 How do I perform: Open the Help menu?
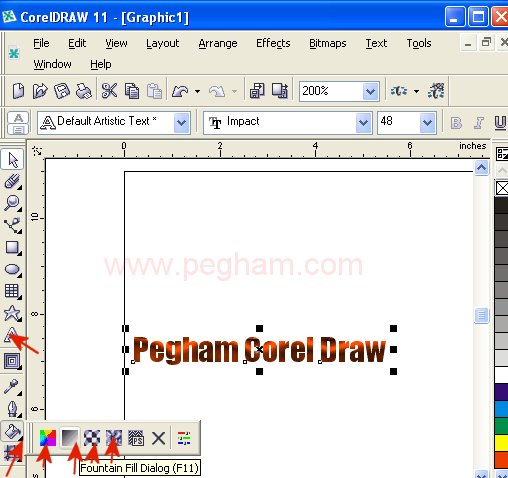[x=101, y=64]
